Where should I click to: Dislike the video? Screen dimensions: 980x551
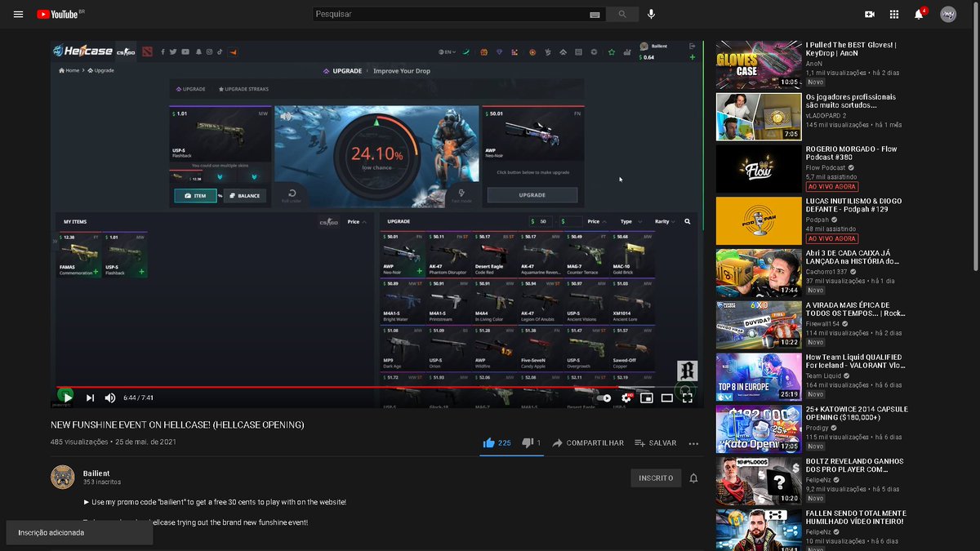point(531,443)
